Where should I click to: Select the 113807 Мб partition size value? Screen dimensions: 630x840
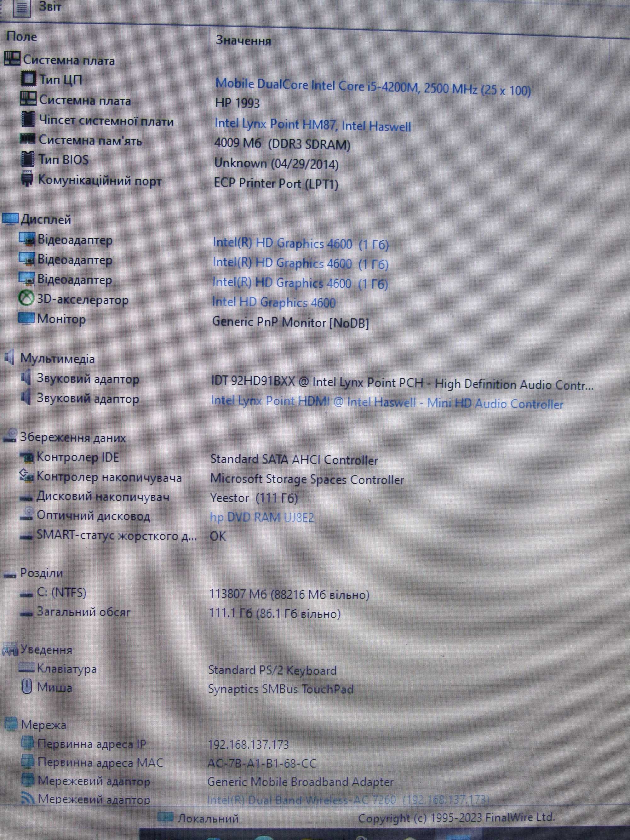point(289,594)
